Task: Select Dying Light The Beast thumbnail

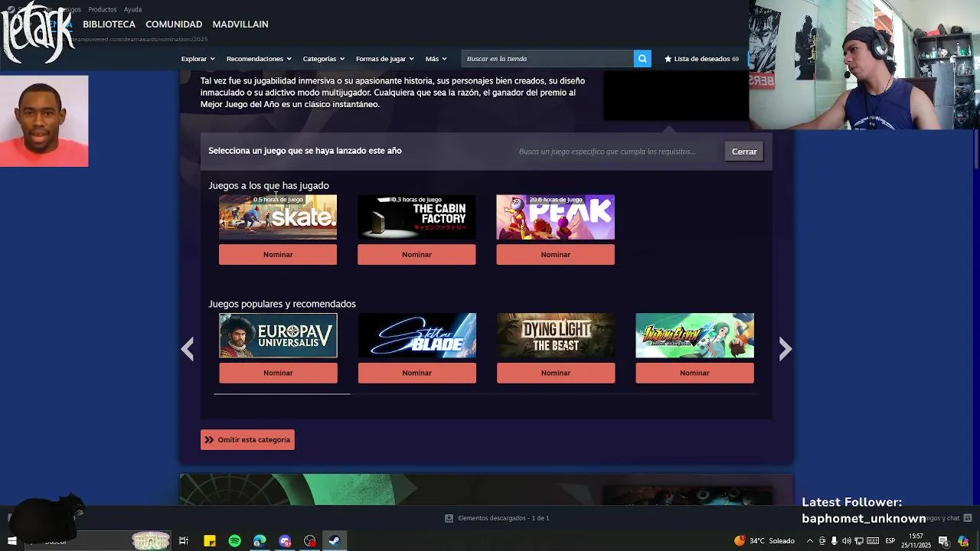Action: pyautogui.click(x=556, y=335)
